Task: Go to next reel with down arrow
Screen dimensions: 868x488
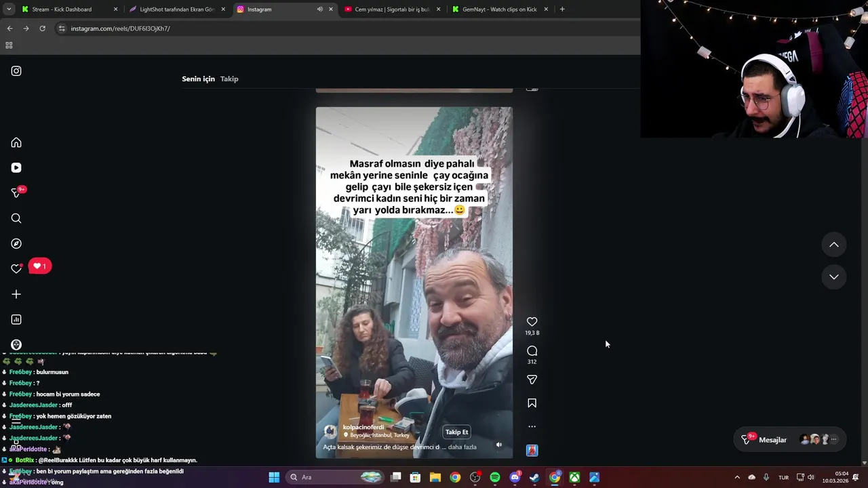Action: pyautogui.click(x=834, y=277)
